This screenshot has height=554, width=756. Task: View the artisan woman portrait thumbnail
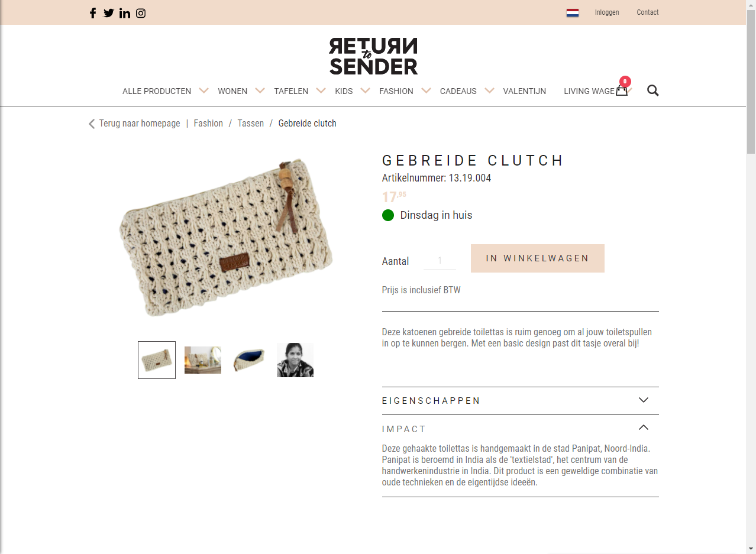pyautogui.click(x=295, y=360)
